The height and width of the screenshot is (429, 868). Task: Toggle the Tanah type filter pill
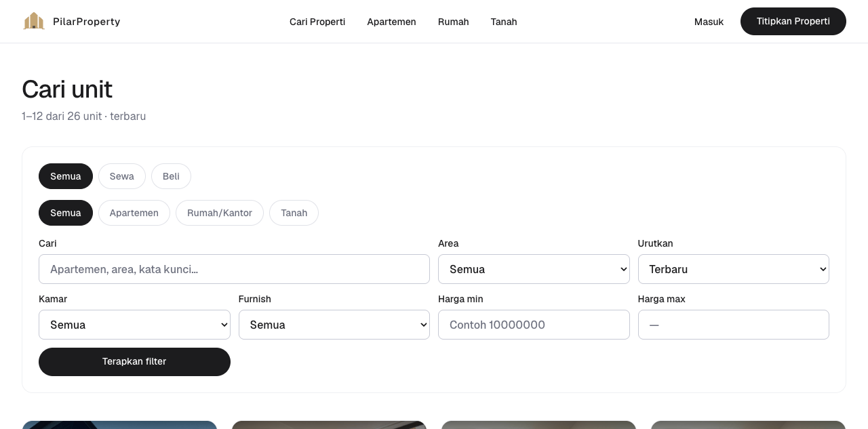tap(294, 213)
